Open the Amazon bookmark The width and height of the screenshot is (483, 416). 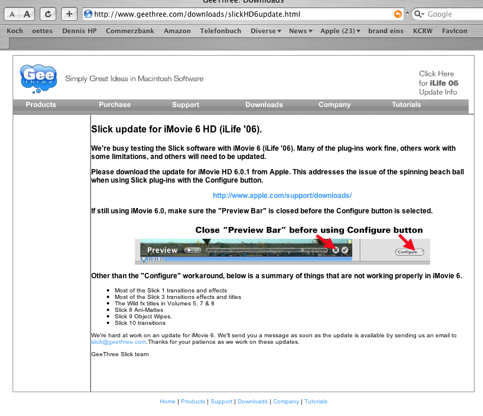177,31
